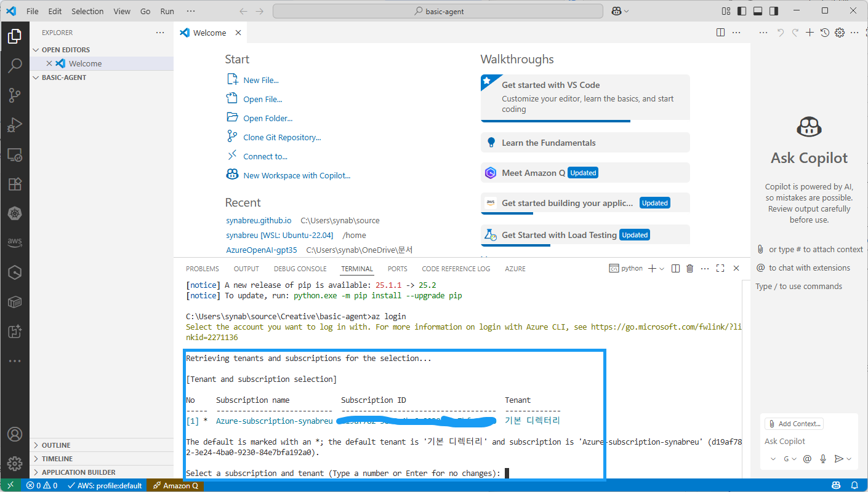Send the Copilot chat message

coord(838,459)
